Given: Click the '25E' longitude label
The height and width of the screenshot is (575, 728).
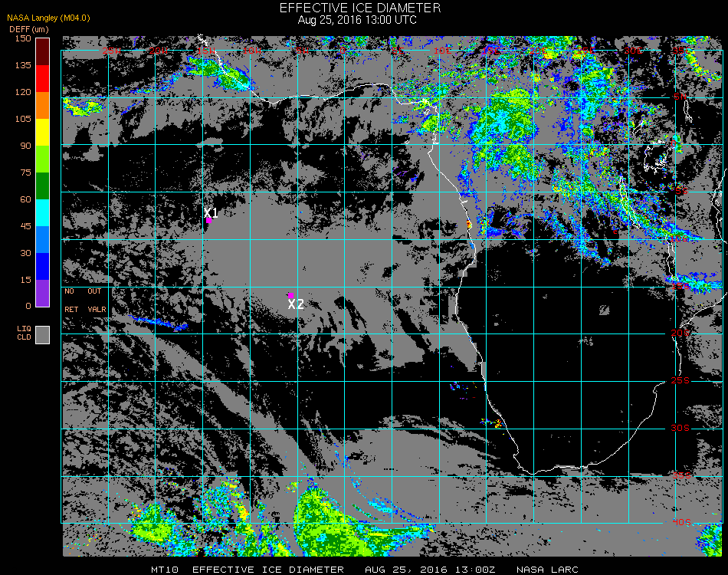Looking at the screenshot, I should [585, 51].
